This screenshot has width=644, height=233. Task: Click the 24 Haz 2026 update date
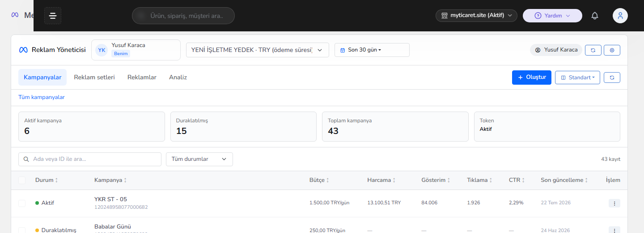coord(555,230)
